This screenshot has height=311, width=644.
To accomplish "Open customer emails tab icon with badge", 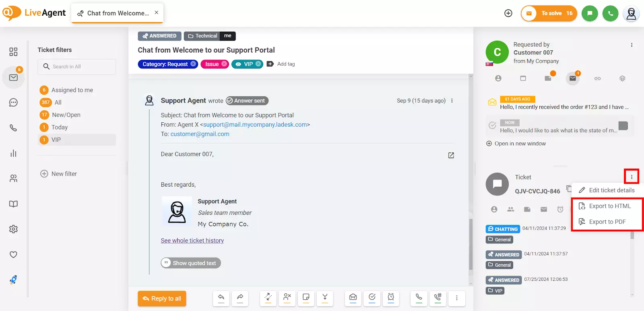I will pyautogui.click(x=573, y=78).
